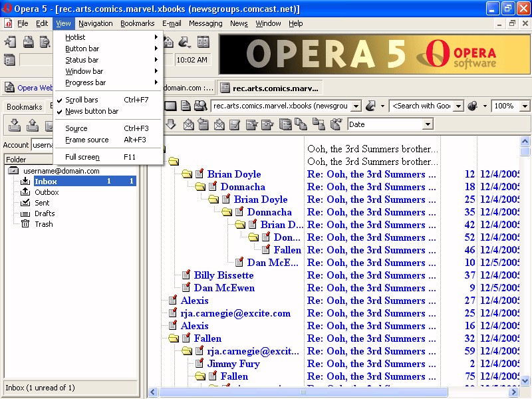This screenshot has width=532, height=399.
Task: Click the Print icon in main toolbar
Action: tap(28, 42)
